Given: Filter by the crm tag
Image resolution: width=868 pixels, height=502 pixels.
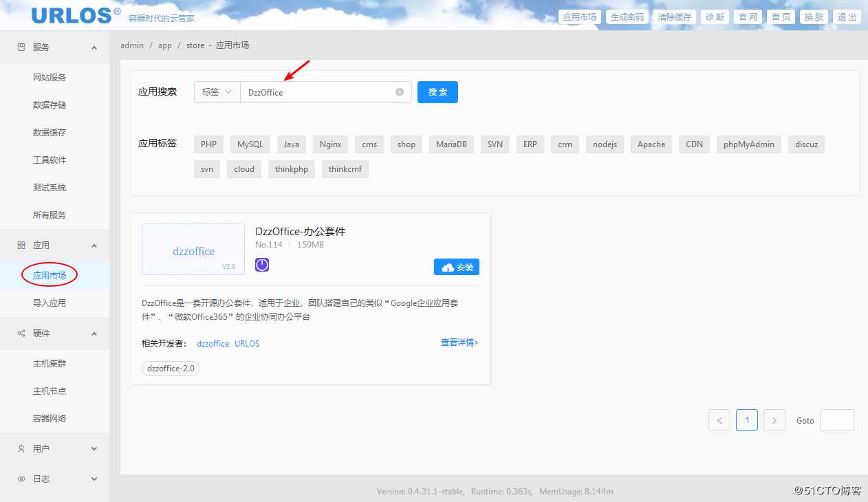Looking at the screenshot, I should (565, 144).
